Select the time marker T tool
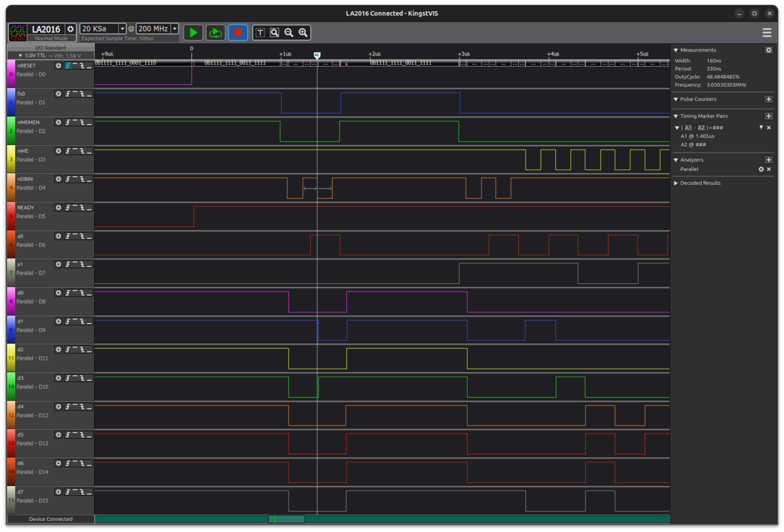The width and height of the screenshot is (784, 532). click(x=260, y=32)
